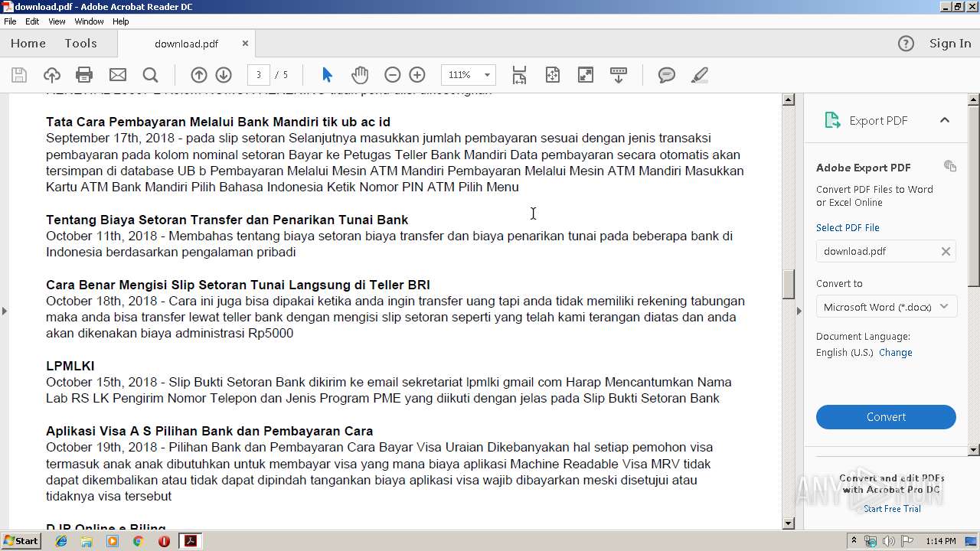Click the upload to cloud icon

tap(51, 75)
